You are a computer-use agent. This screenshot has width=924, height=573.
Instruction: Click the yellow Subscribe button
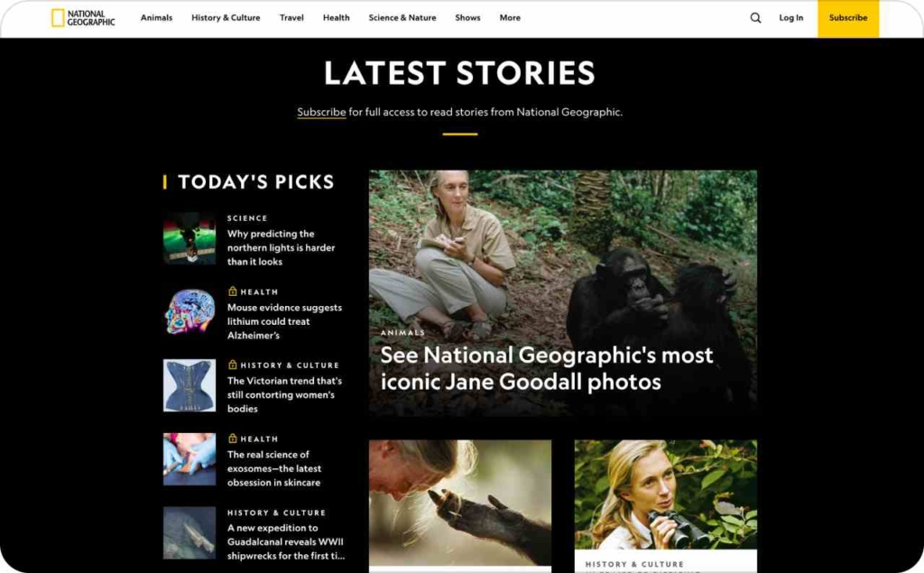848,18
